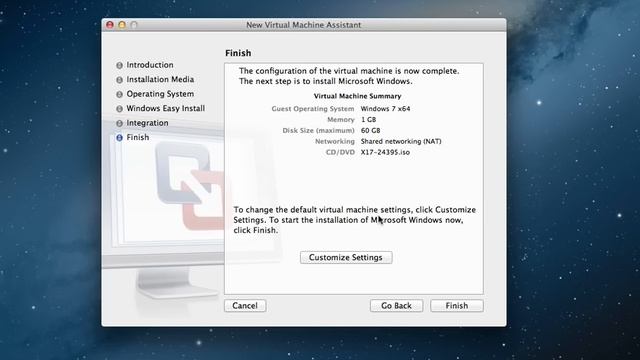640x360 pixels.
Task: Click the 'Virtual Machine Summary' heading
Action: tap(357, 96)
